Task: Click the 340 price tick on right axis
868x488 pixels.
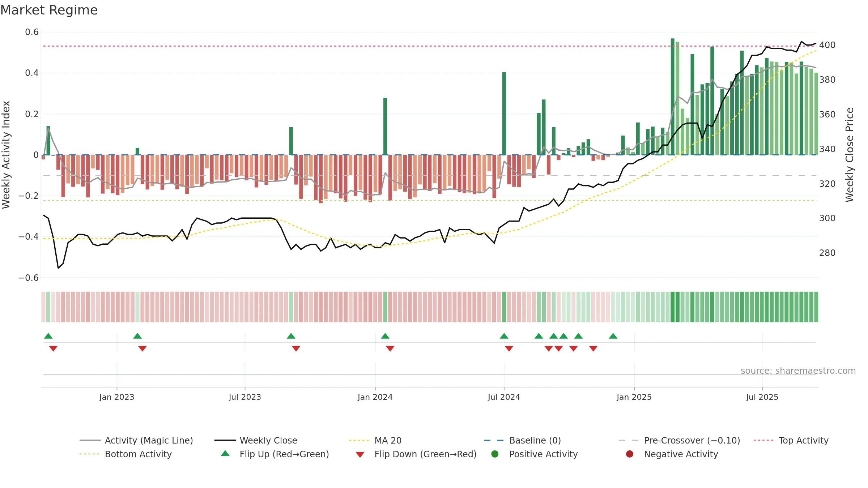Action: coord(827,149)
